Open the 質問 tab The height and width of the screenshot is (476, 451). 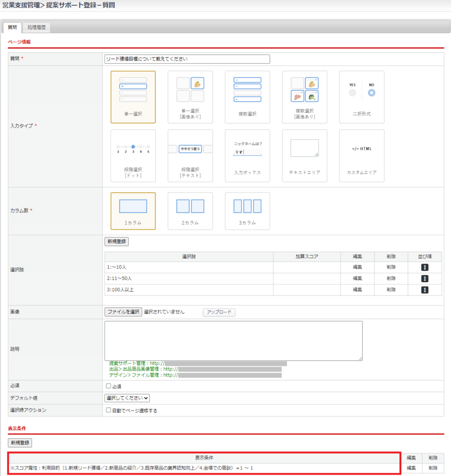[12, 28]
